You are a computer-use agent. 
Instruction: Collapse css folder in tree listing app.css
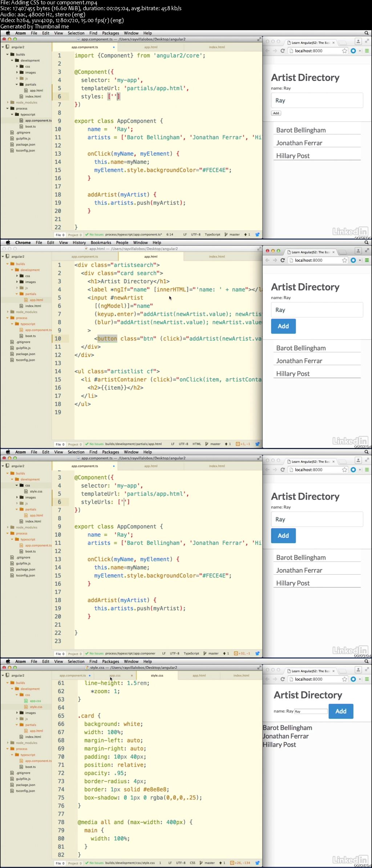pyautogui.click(x=16, y=695)
